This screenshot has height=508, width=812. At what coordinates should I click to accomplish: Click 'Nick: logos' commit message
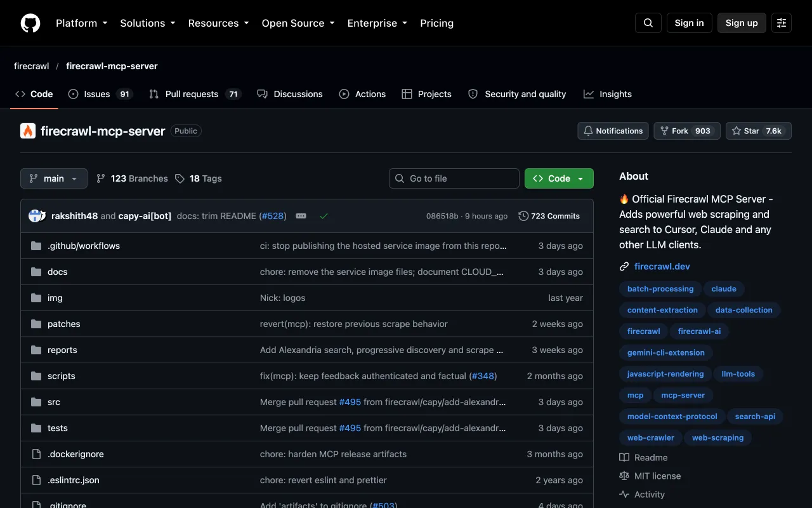click(283, 298)
